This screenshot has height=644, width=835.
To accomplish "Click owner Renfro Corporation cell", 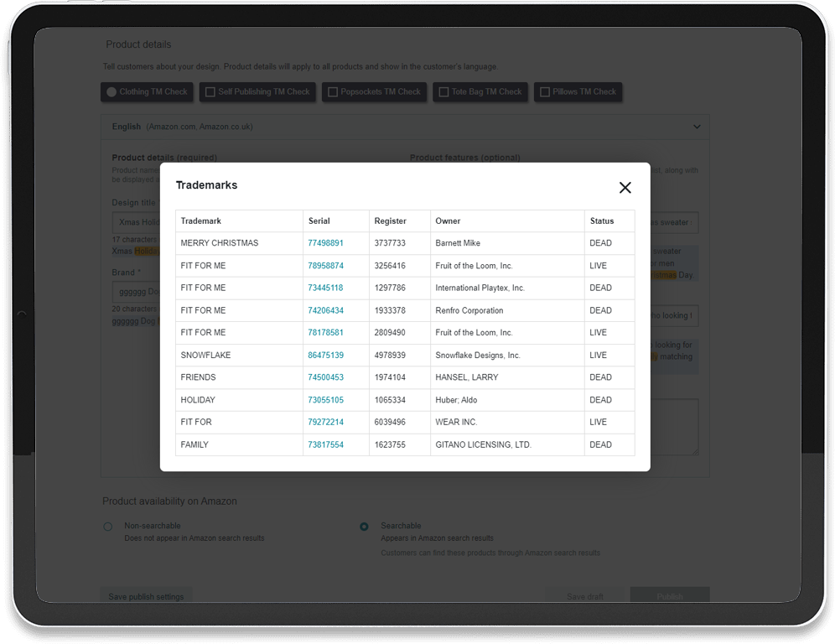I will (507, 310).
